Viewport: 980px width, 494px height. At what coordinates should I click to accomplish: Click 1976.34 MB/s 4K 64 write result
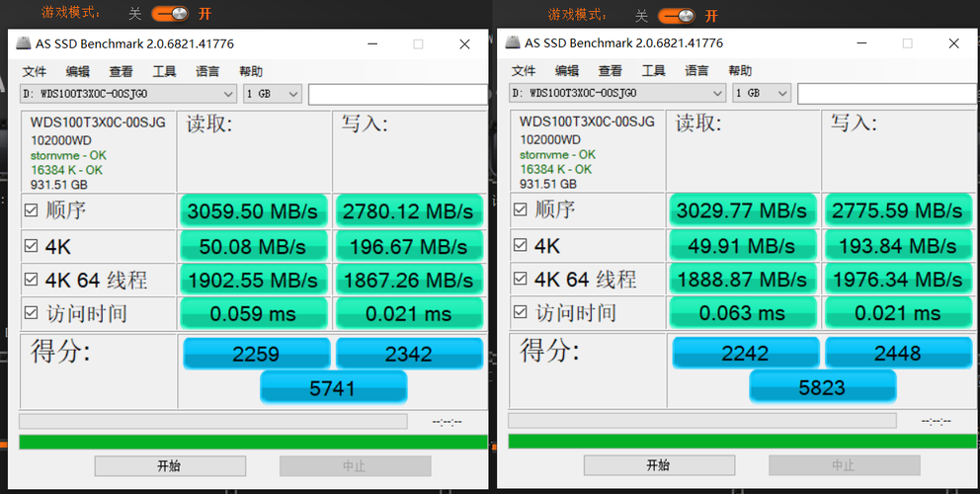point(898,279)
